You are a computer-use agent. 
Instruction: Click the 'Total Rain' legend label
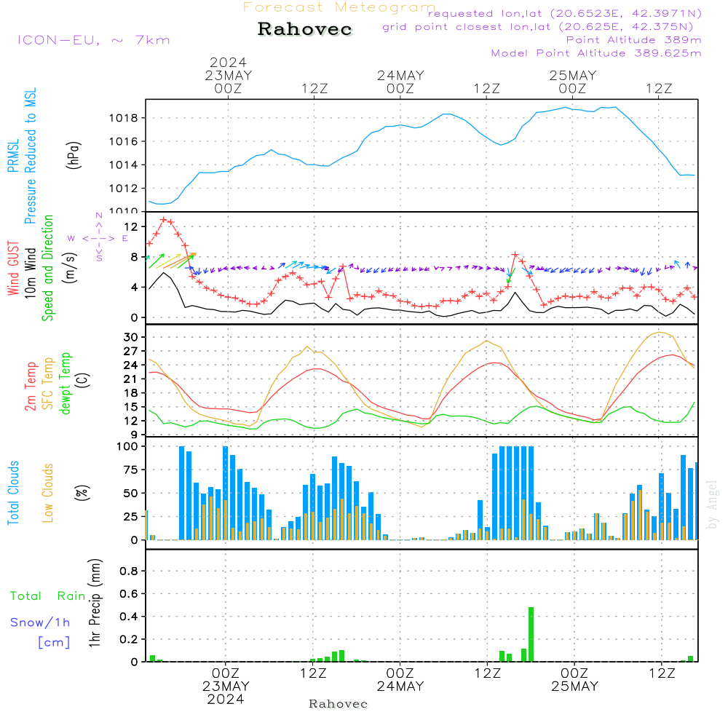48,596
